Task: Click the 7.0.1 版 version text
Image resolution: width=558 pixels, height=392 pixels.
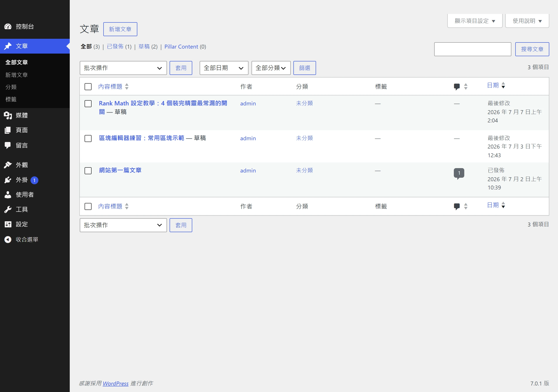Action: pyautogui.click(x=539, y=384)
